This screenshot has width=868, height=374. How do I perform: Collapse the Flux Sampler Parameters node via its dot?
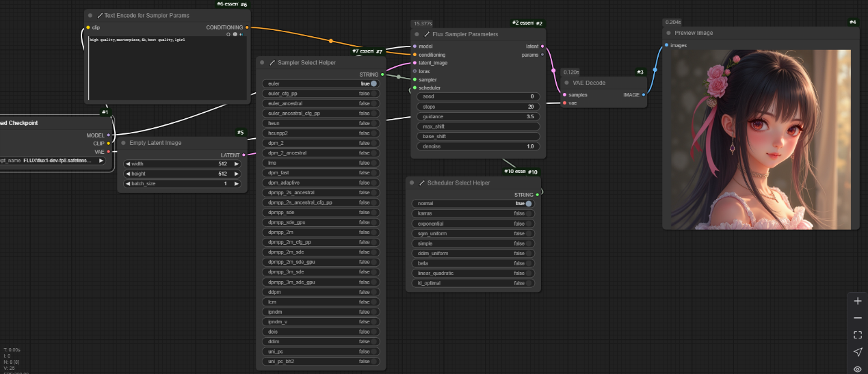tap(417, 34)
